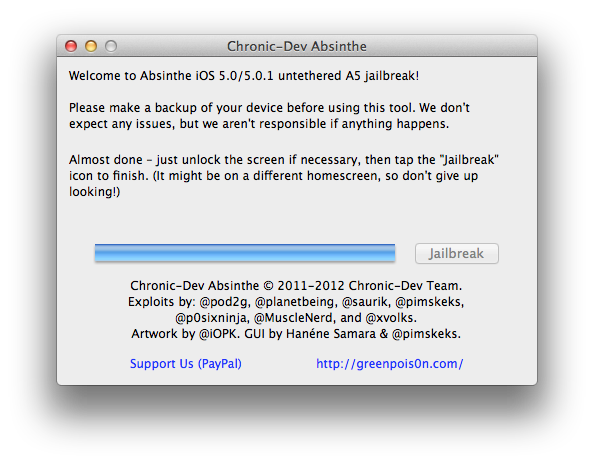The width and height of the screenshot is (594, 464).
Task: Close the Chronic-Dev Absinthe window
Action: (71, 46)
